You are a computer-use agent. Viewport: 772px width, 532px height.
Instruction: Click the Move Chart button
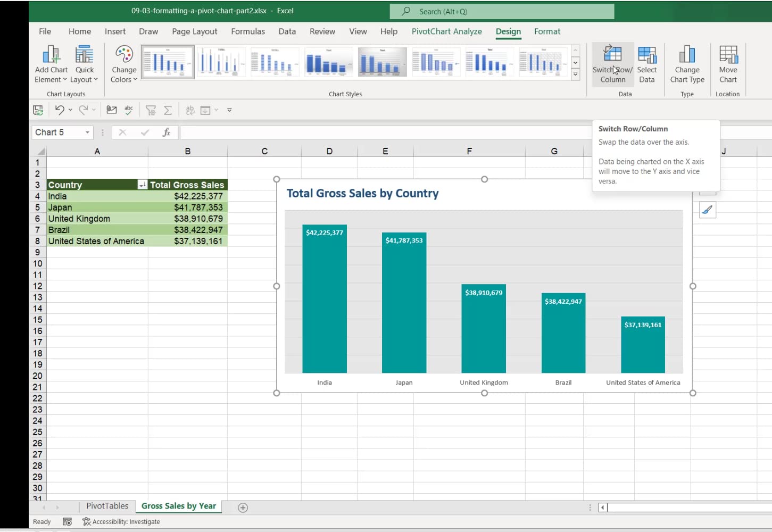pyautogui.click(x=728, y=64)
